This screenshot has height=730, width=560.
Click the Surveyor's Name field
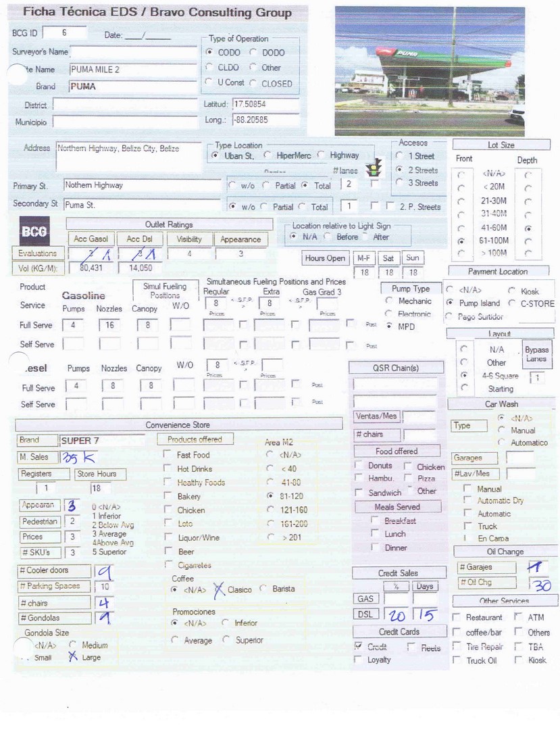(x=134, y=52)
